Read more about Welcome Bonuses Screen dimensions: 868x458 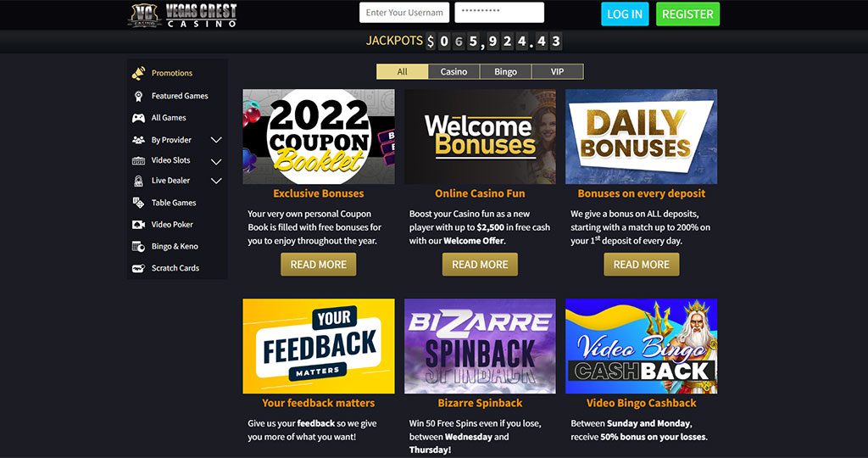click(480, 265)
